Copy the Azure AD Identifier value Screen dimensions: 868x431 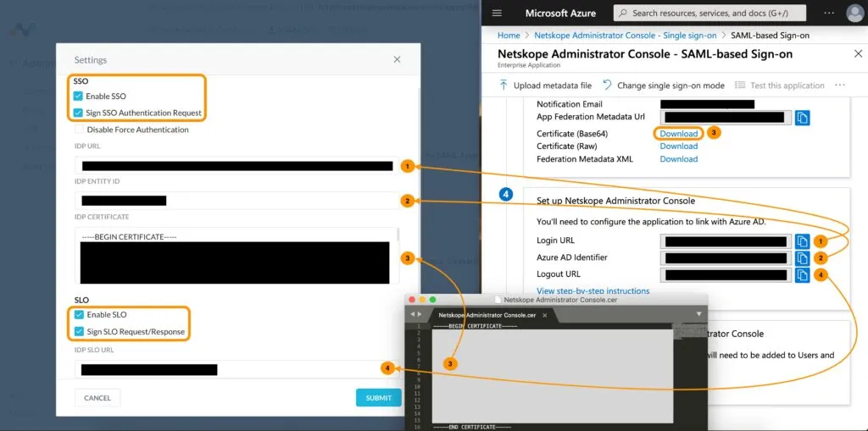point(803,258)
